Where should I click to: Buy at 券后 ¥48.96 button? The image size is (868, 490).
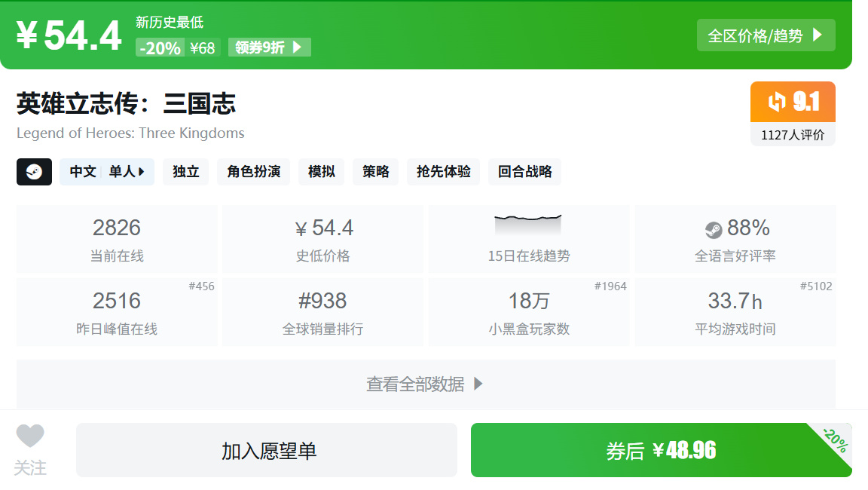[x=661, y=450]
